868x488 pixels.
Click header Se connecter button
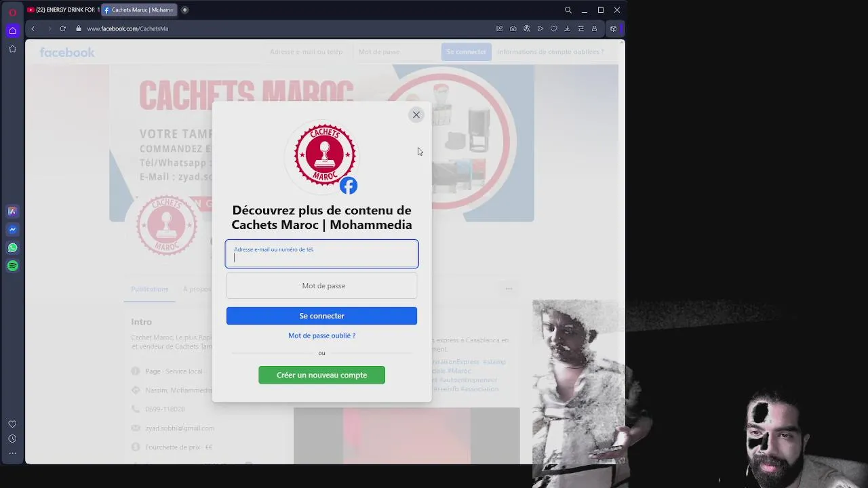(x=467, y=52)
